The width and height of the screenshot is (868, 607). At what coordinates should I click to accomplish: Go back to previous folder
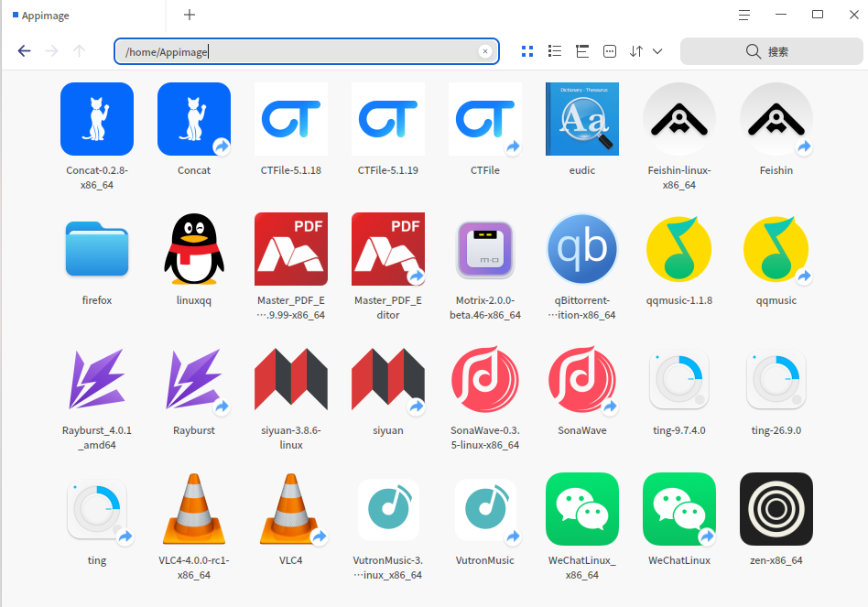(x=24, y=51)
